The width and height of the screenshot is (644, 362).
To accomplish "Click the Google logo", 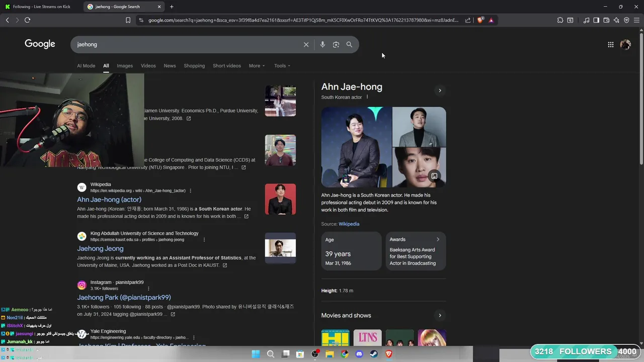I will pyautogui.click(x=40, y=44).
